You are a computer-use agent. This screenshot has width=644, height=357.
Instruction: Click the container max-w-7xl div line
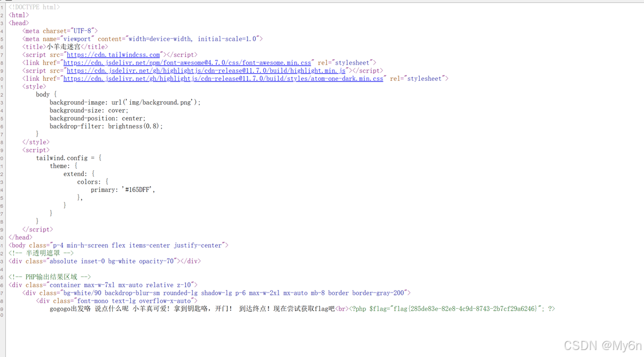point(103,285)
